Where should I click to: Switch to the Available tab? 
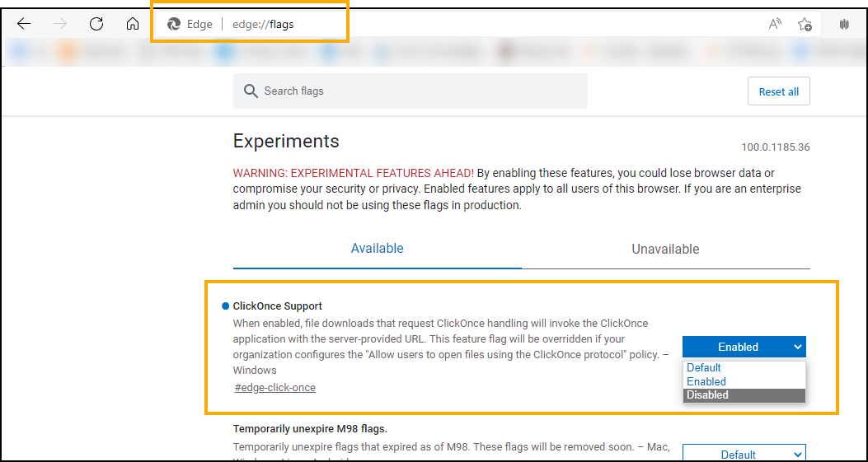pyautogui.click(x=377, y=248)
